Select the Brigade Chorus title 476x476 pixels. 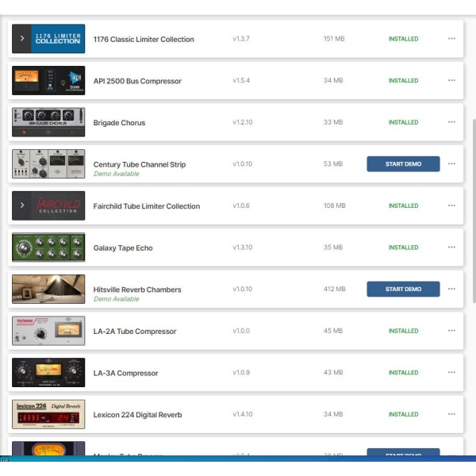tap(119, 123)
